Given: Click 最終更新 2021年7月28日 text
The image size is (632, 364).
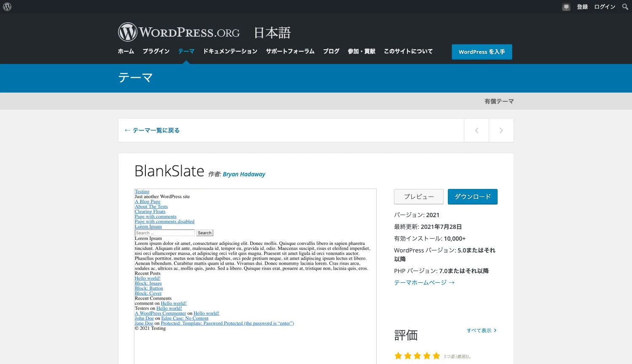Looking at the screenshot, I should (x=428, y=227).
